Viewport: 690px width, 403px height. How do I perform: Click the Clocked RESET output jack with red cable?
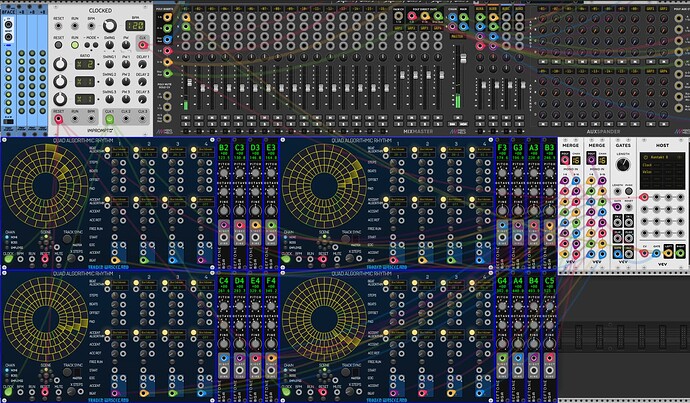(58, 119)
